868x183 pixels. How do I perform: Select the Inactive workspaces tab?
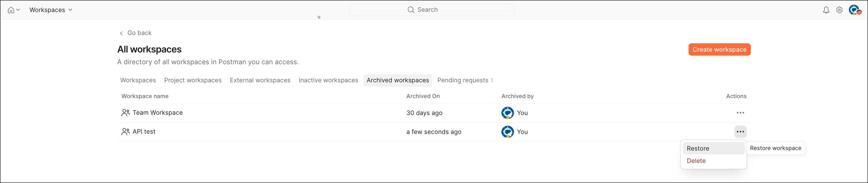pyautogui.click(x=328, y=81)
